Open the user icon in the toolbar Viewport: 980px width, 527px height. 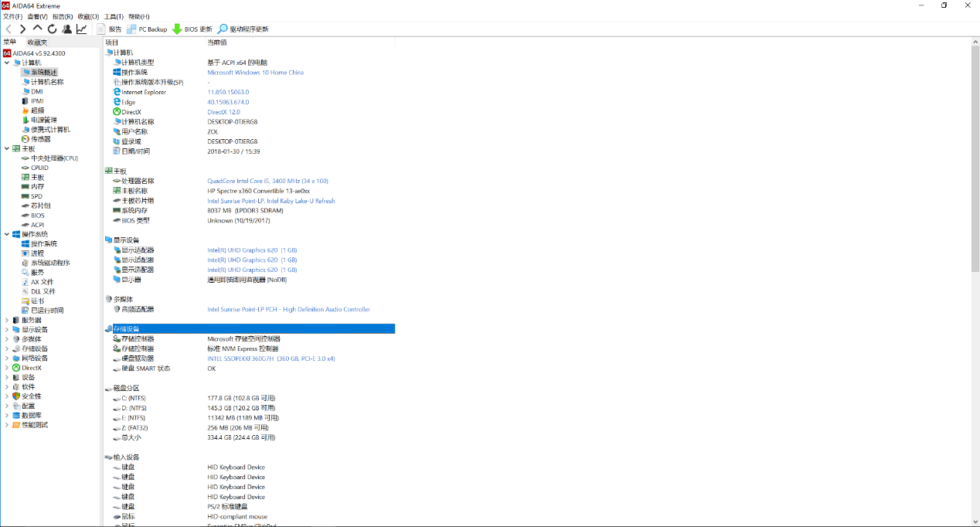[x=67, y=29]
